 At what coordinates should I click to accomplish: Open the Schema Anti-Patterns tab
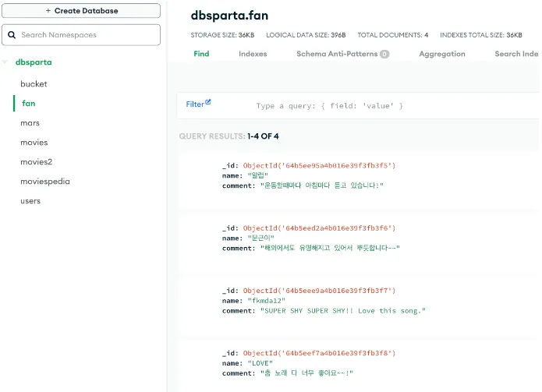tap(337, 54)
